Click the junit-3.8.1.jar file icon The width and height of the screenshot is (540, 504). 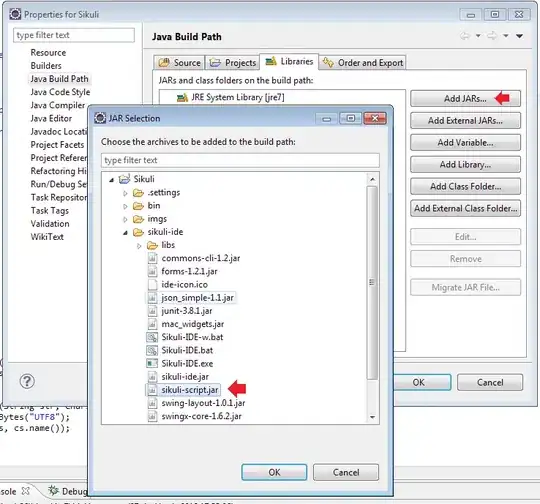152,311
